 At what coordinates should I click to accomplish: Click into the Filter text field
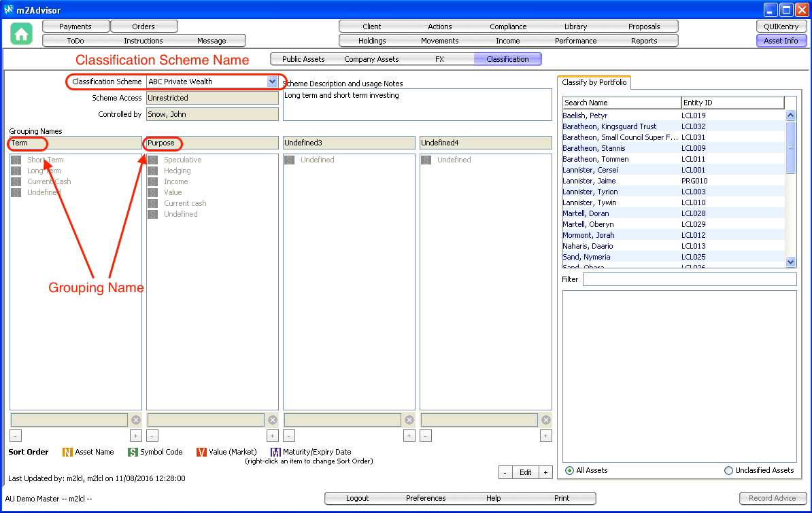(689, 279)
